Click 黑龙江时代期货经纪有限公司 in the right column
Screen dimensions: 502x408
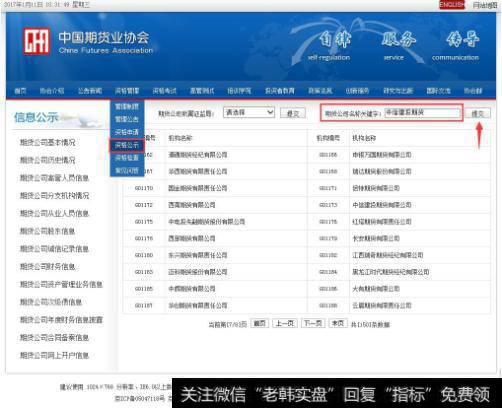[391, 272]
